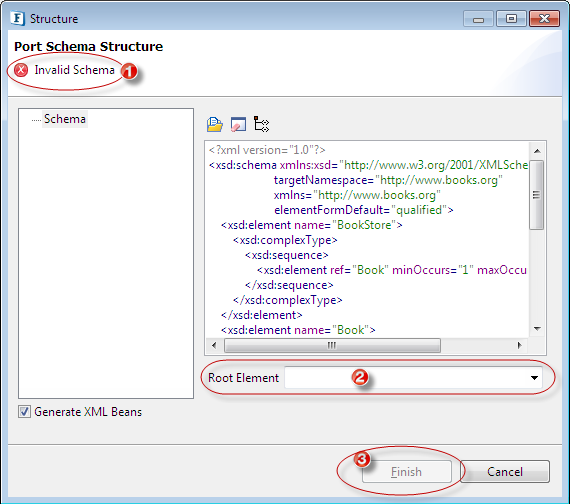Screen dimensions: 570x504
Task: Place cursor on the BookStore element line
Action: click(x=312, y=225)
